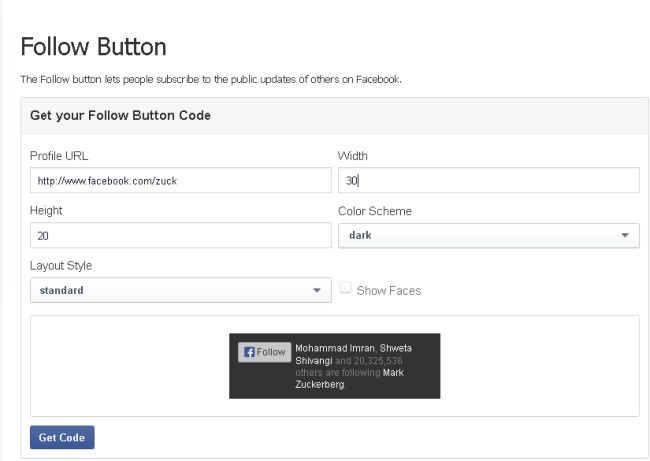Screen dimensions: 650x461
Task: Click Mark Zuckerberg link in preview
Action: (349, 379)
